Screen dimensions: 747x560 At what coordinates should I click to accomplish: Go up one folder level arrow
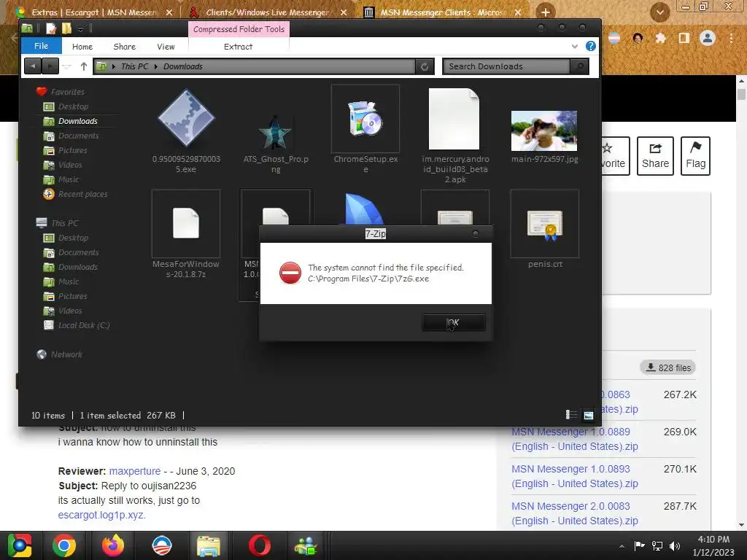pyautogui.click(x=84, y=66)
